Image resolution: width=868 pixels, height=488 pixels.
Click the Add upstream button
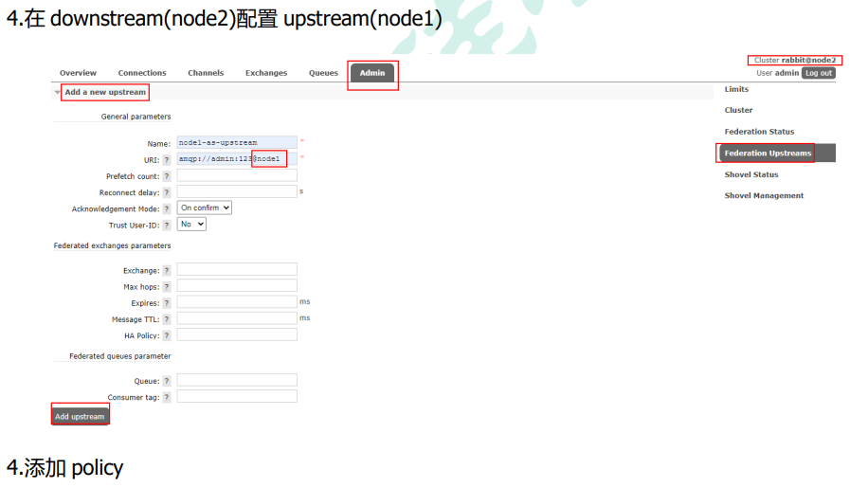tap(80, 416)
